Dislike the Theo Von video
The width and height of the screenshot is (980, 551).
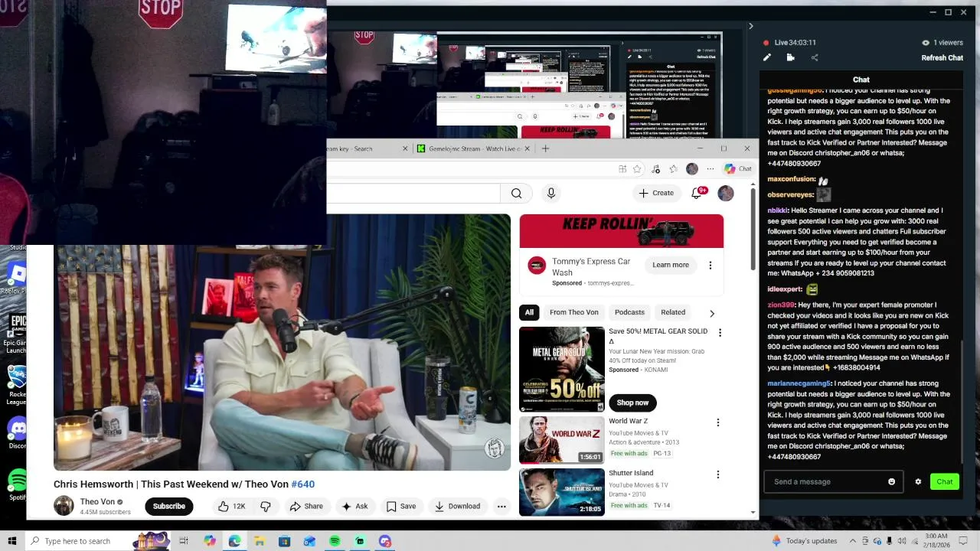tap(266, 506)
